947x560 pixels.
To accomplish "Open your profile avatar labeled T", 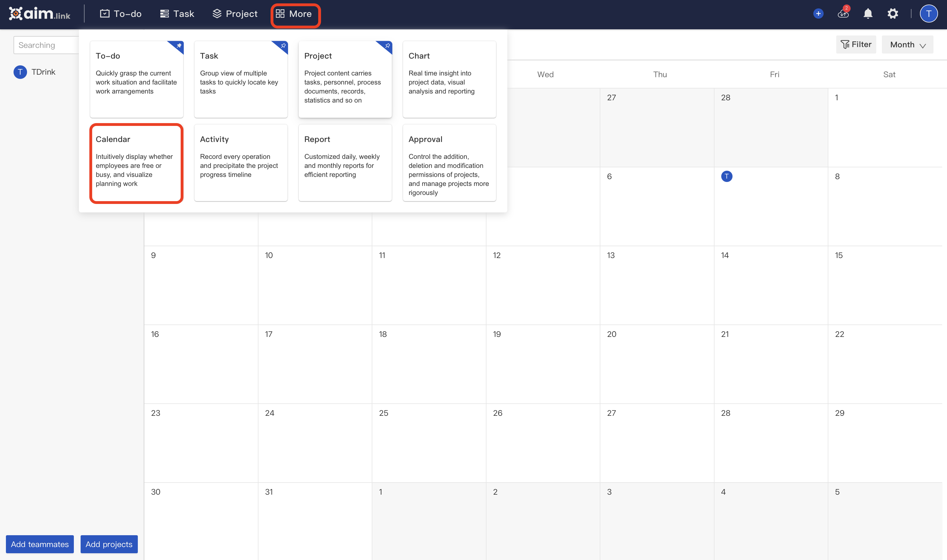I will click(x=929, y=14).
